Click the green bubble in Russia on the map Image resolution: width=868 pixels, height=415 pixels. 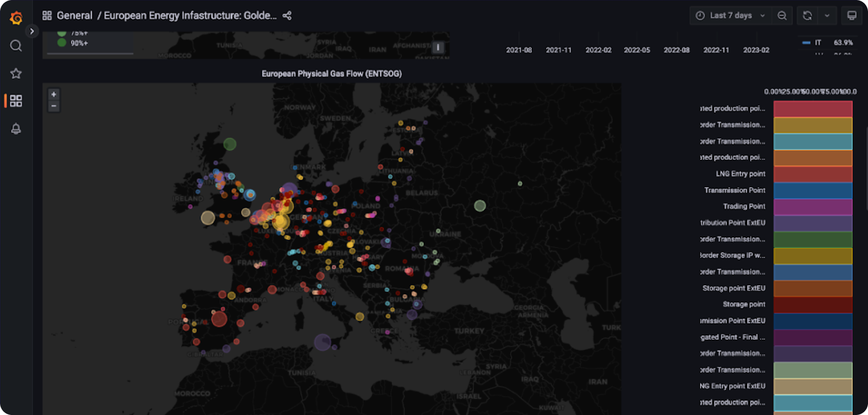coord(480,205)
